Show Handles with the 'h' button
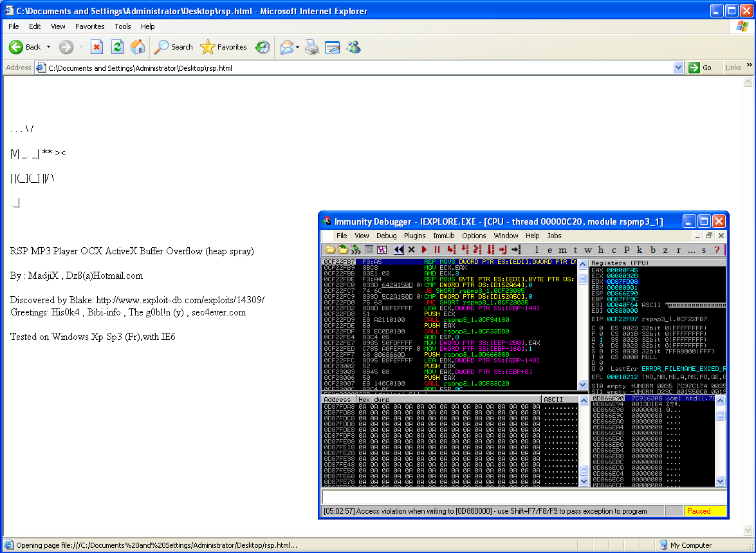The width and height of the screenshot is (756, 553). click(x=601, y=250)
